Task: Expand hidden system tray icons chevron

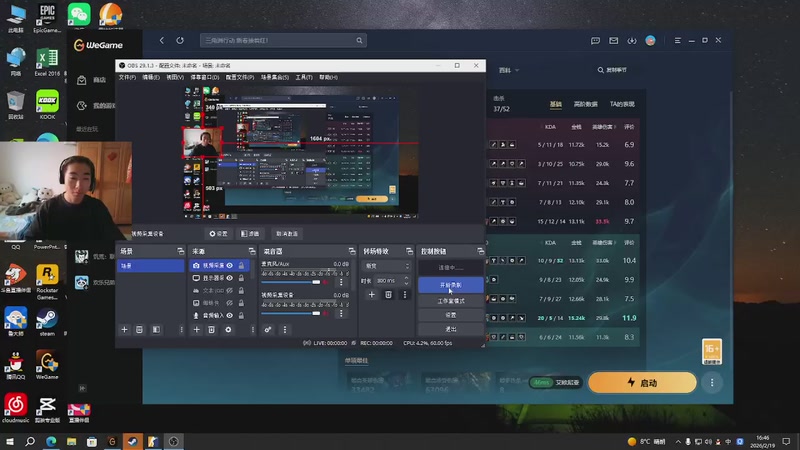Action: point(678,441)
